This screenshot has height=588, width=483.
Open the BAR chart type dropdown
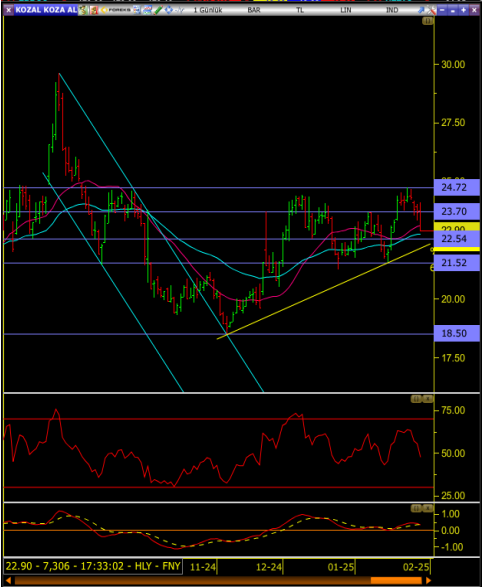[254, 10]
